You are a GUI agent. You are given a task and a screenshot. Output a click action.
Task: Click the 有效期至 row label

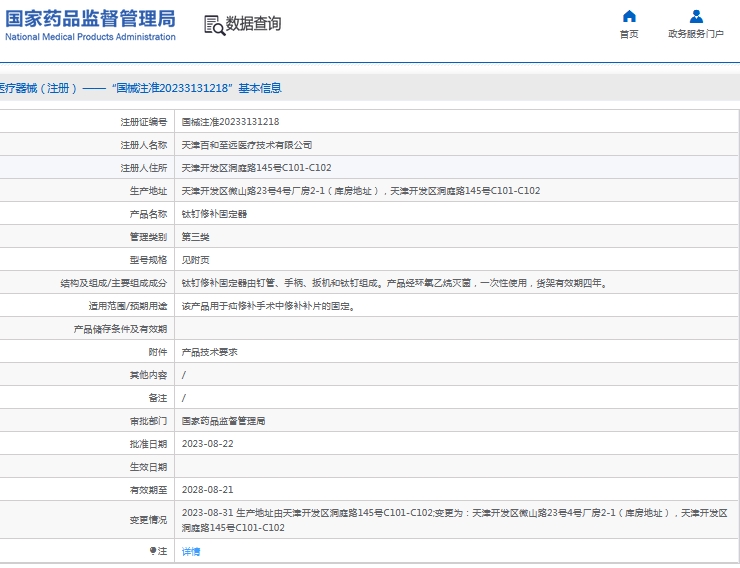148,490
